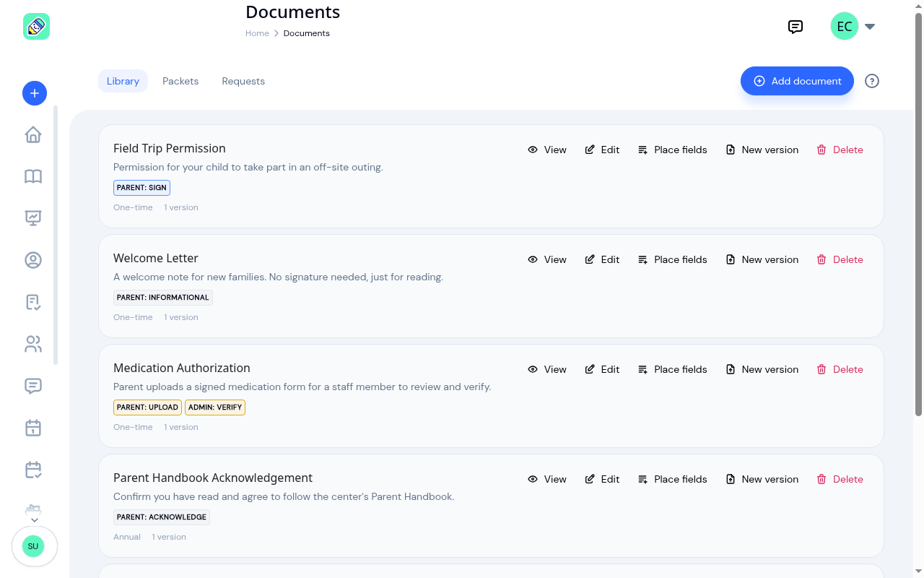The image size is (924, 578).
Task: Delete the Welcome Letter document
Action: click(840, 259)
